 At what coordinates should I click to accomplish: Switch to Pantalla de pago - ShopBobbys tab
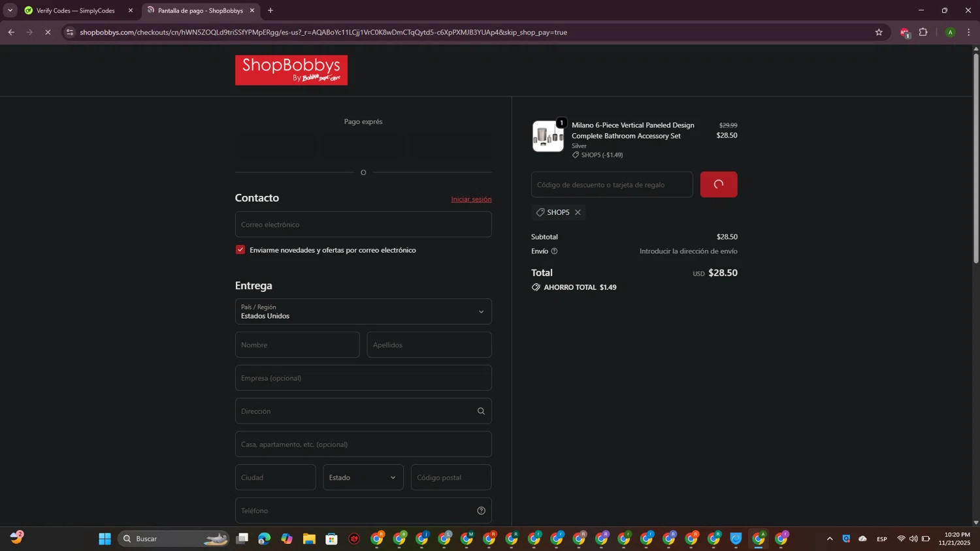[x=200, y=10]
